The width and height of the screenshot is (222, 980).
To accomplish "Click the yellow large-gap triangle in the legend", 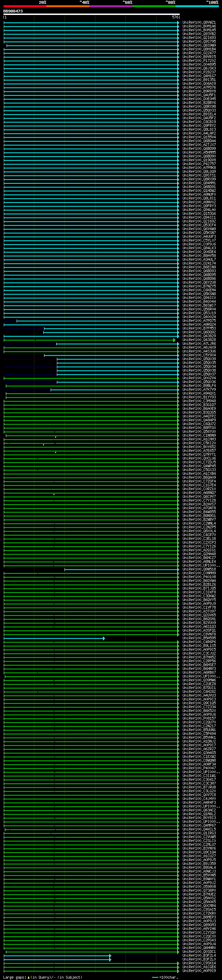I will 28,977.
